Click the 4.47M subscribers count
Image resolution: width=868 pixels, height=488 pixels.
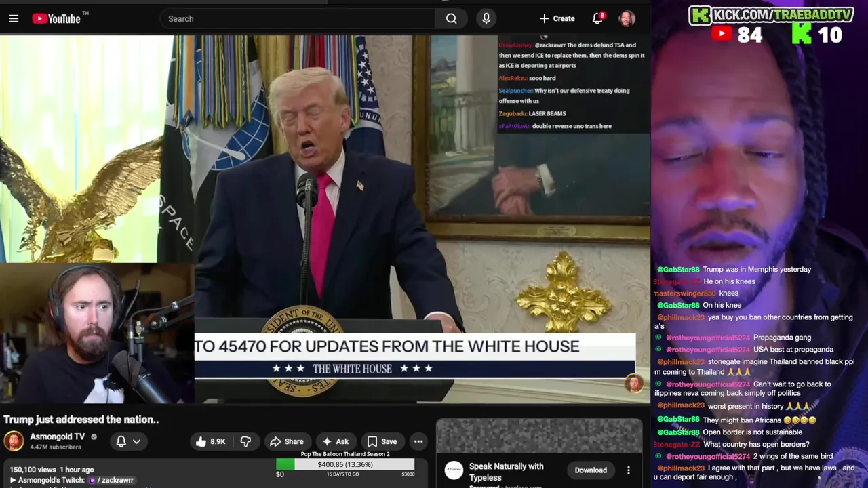(x=56, y=447)
